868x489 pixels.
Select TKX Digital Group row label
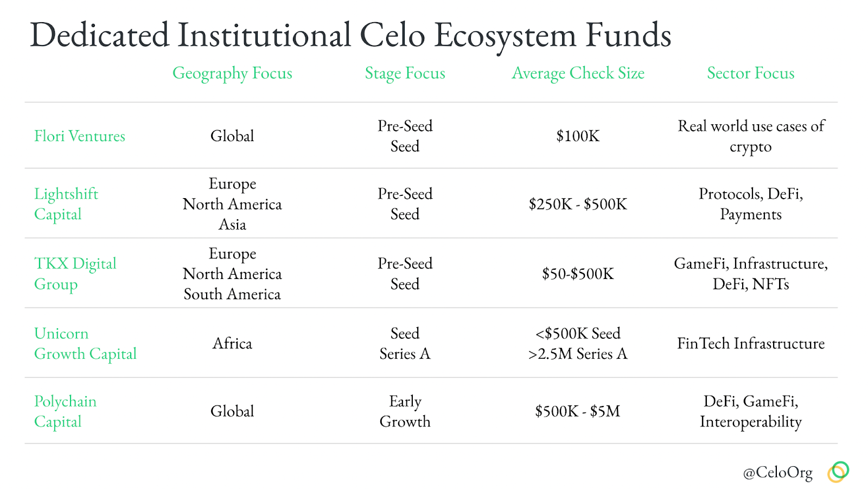pyautogui.click(x=75, y=274)
